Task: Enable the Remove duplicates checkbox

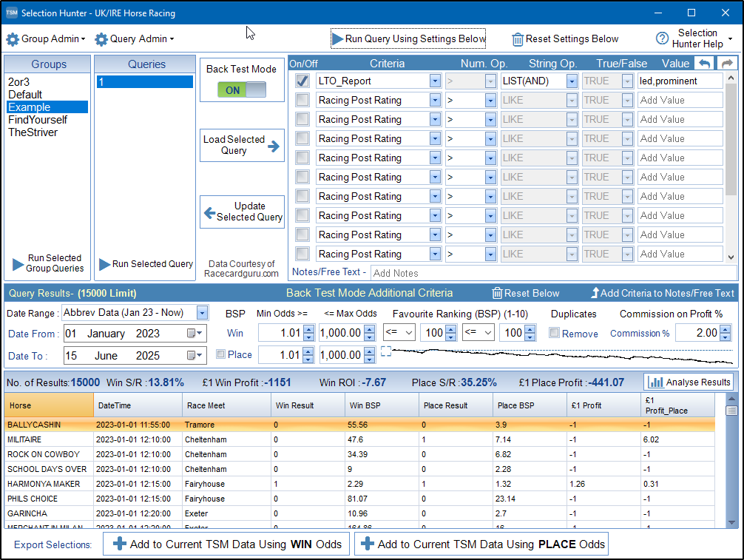Action: tap(554, 334)
